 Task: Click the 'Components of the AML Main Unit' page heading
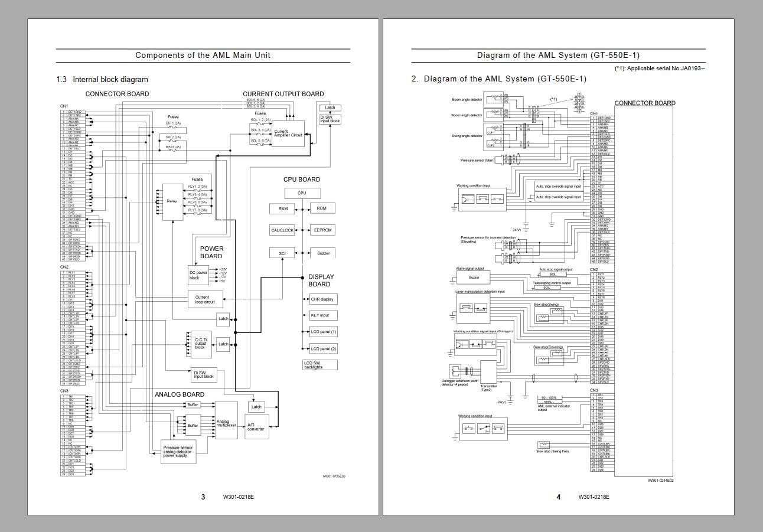(203, 55)
